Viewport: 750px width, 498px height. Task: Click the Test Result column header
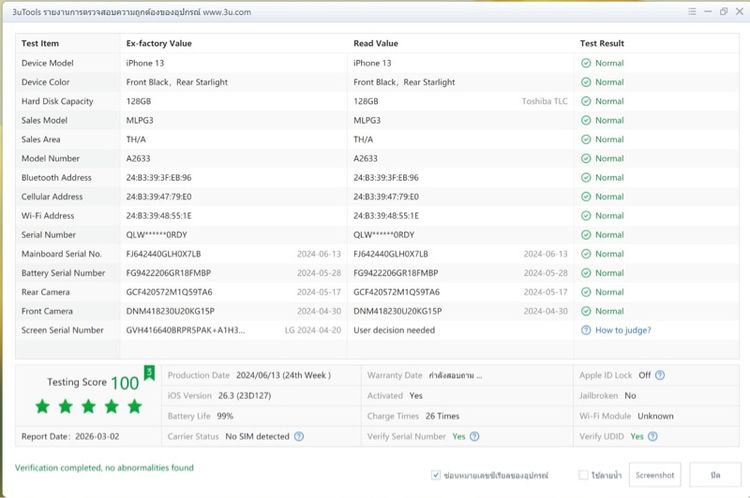pyautogui.click(x=602, y=44)
